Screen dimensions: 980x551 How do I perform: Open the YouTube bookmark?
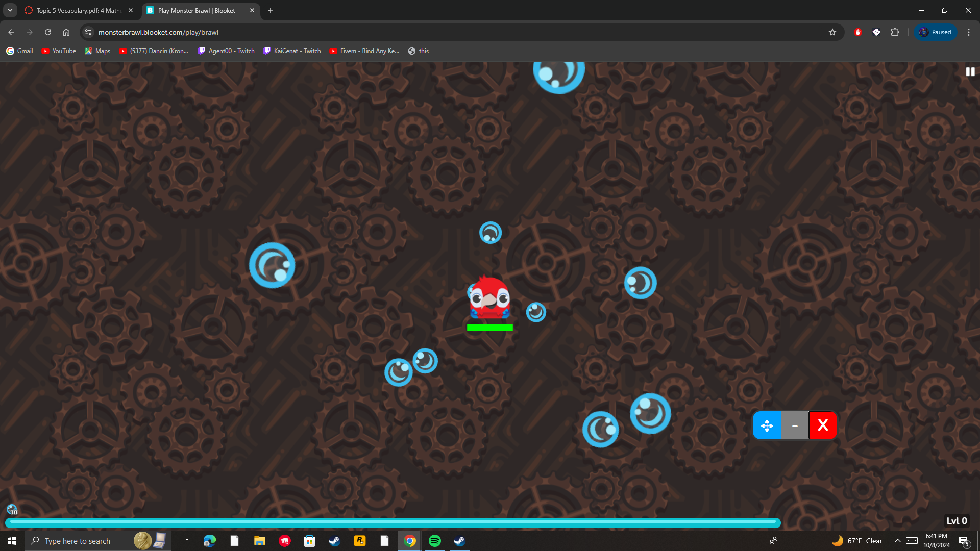(x=59, y=51)
